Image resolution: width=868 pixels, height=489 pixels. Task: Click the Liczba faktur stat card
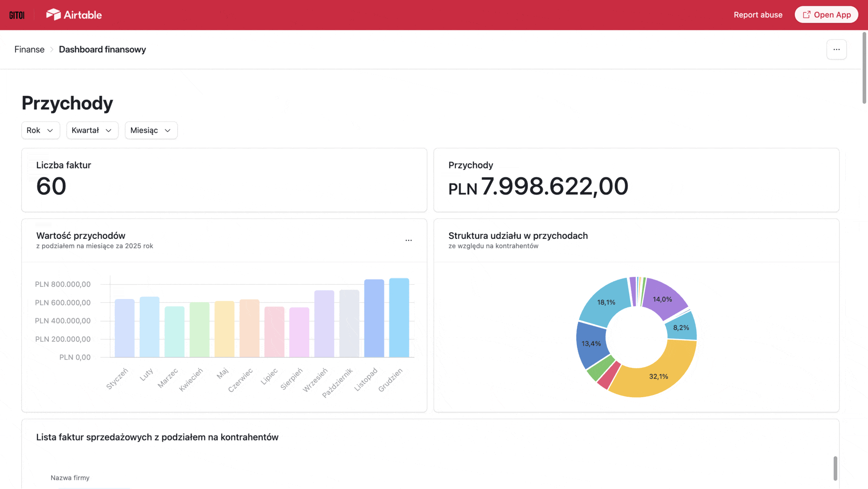[224, 180]
